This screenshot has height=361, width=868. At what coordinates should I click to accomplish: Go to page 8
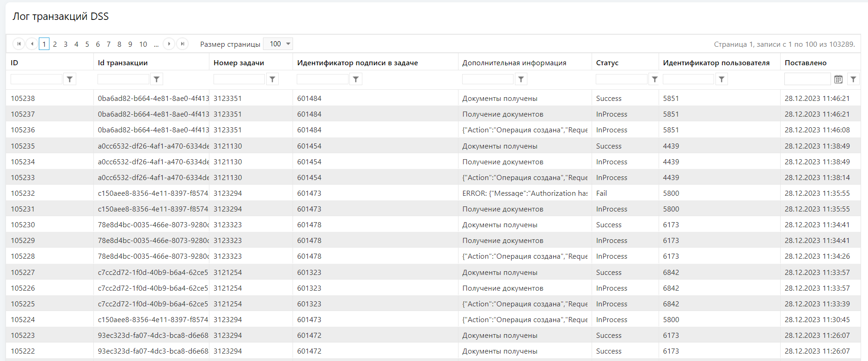(x=119, y=44)
